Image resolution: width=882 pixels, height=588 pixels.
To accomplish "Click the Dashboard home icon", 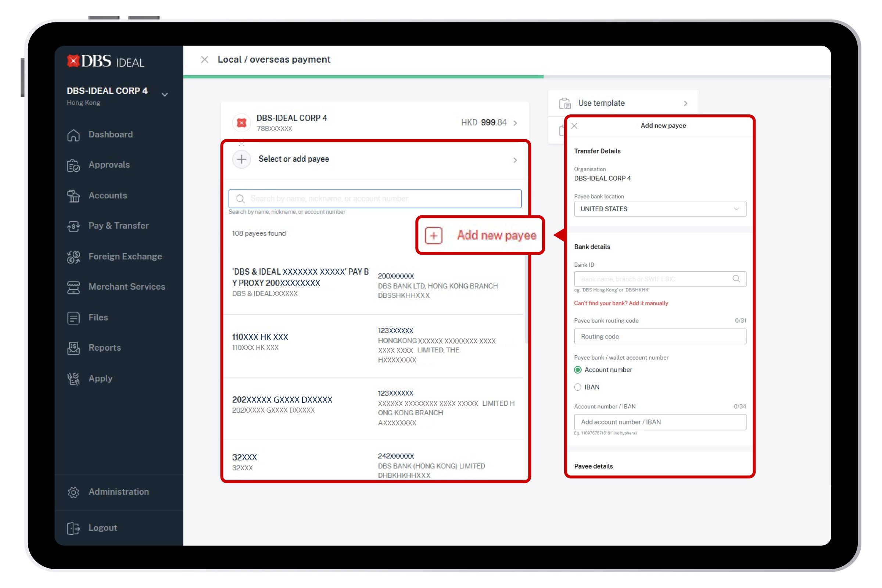I will pos(73,135).
